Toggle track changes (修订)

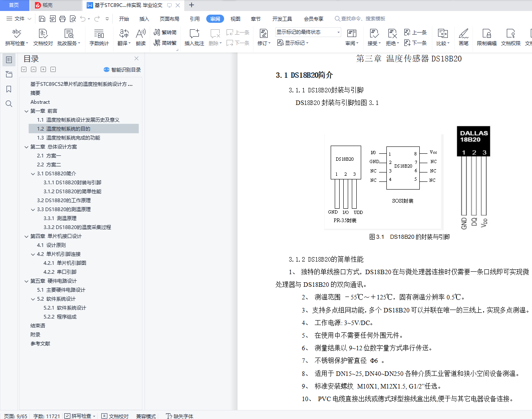pos(264,37)
